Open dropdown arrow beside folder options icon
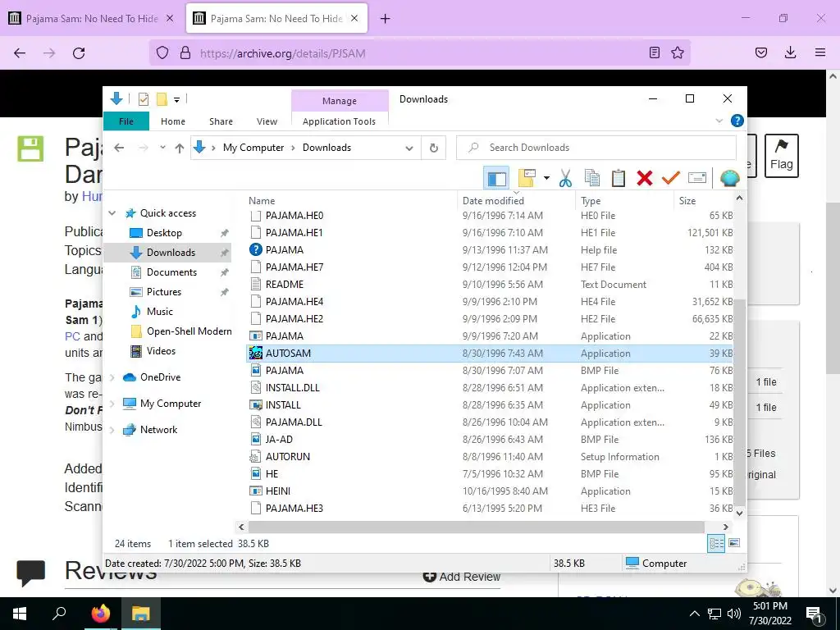The height and width of the screenshot is (630, 840). (x=546, y=178)
